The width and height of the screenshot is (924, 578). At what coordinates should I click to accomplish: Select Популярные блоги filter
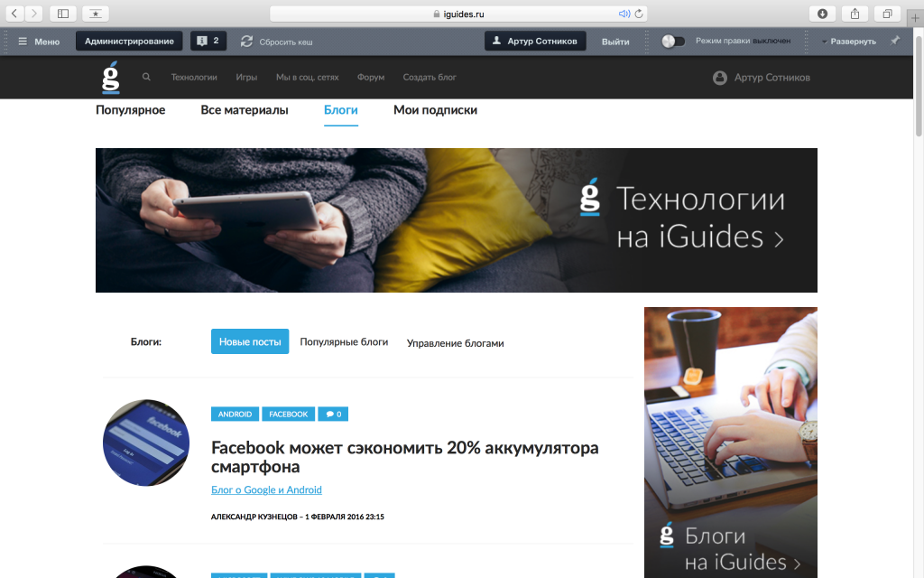[344, 341]
